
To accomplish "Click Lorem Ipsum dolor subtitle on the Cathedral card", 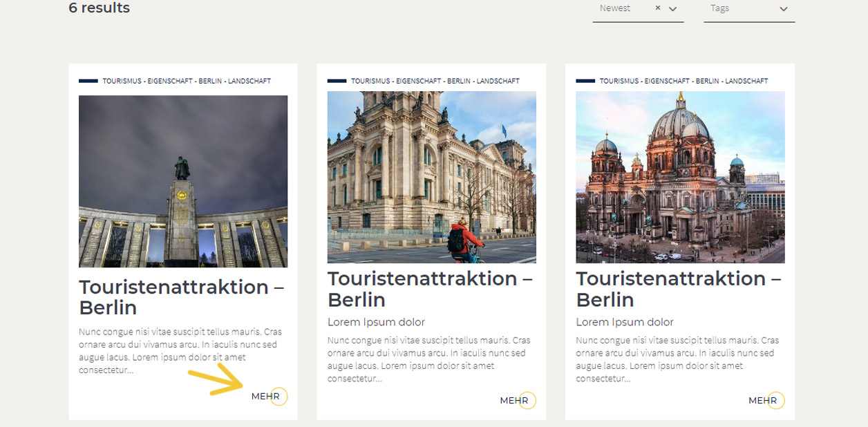I will [624, 322].
